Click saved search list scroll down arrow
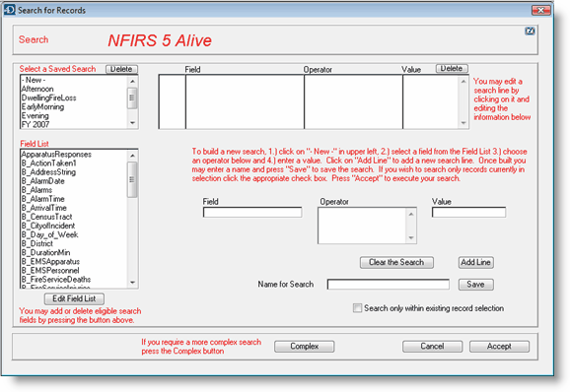 [x=133, y=123]
